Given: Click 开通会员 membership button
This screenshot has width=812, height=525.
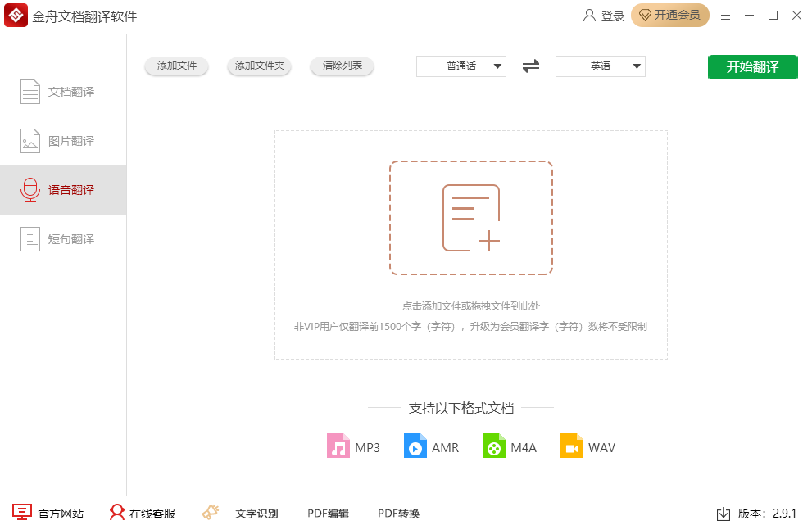Looking at the screenshot, I should 669,16.
